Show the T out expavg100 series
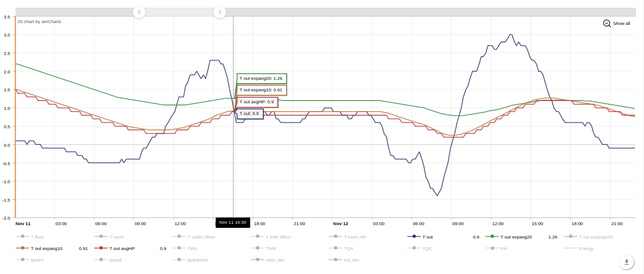Screen dimensions: 644x274 [x=571, y=237]
